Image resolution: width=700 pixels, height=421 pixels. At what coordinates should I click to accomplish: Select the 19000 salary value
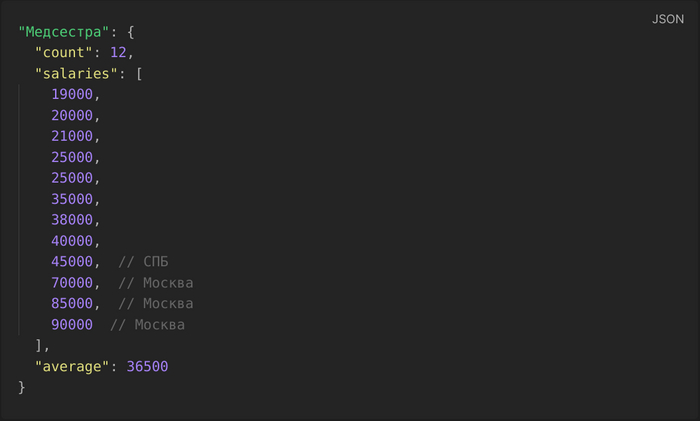(72, 94)
